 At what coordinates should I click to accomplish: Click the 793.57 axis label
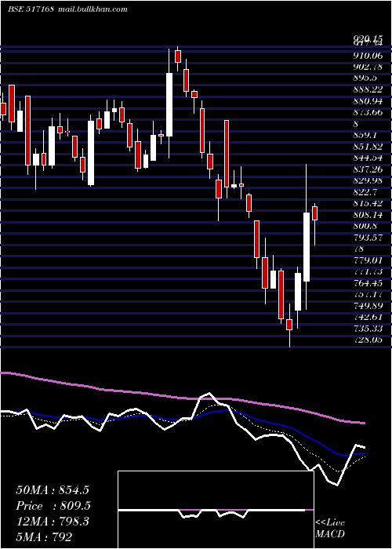click(x=368, y=237)
